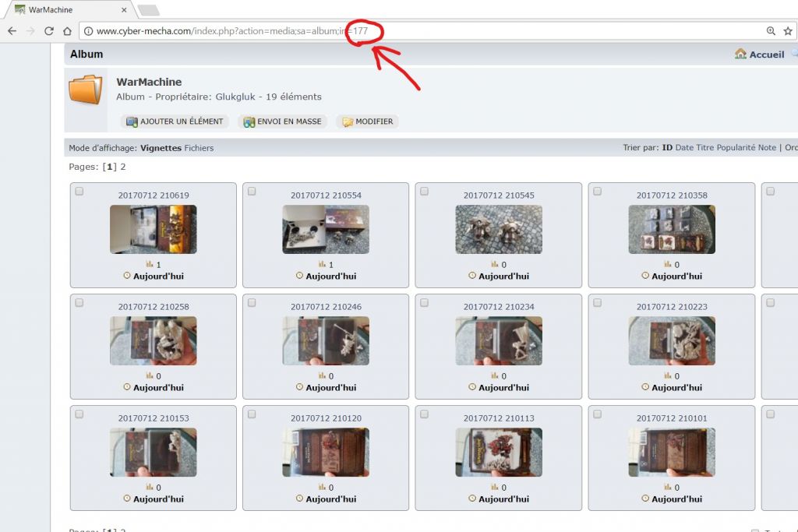Open thumbnail 20170712 210246

click(326, 340)
